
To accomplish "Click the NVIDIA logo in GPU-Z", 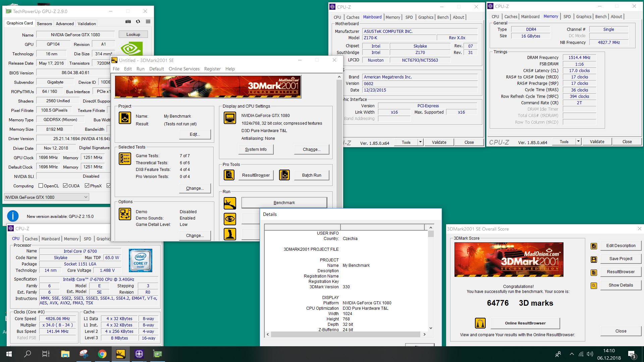I will click(131, 49).
